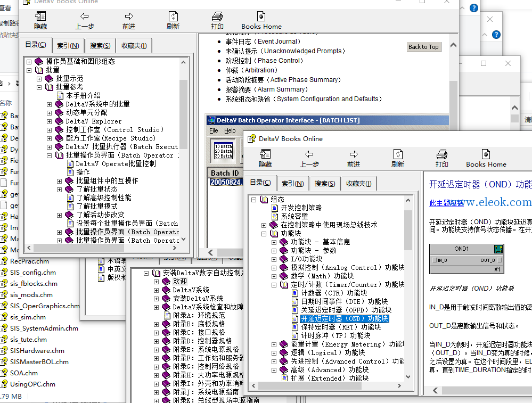Click 上一步 back arrow in back window toolbar
Image resolution: width=532 pixels, height=403 pixels.
click(85, 17)
